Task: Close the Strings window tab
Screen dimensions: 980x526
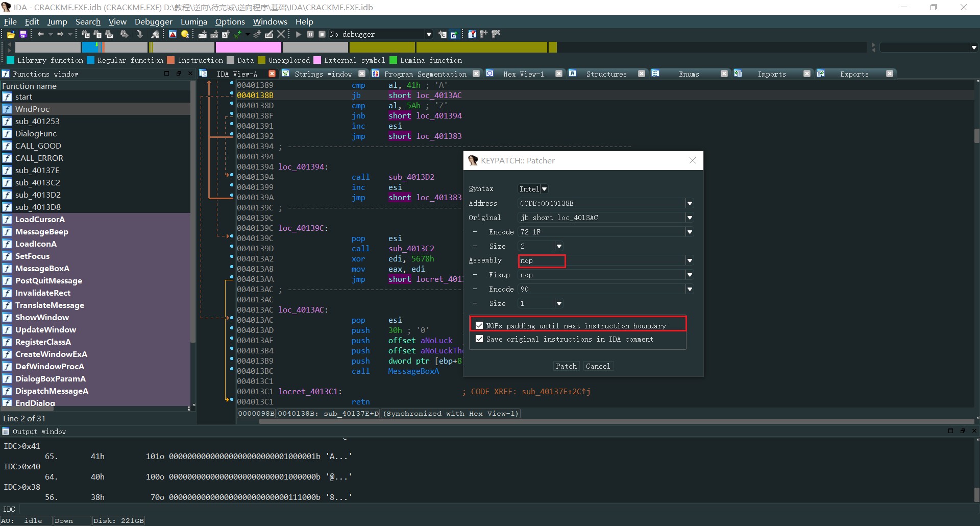Action: [362, 74]
